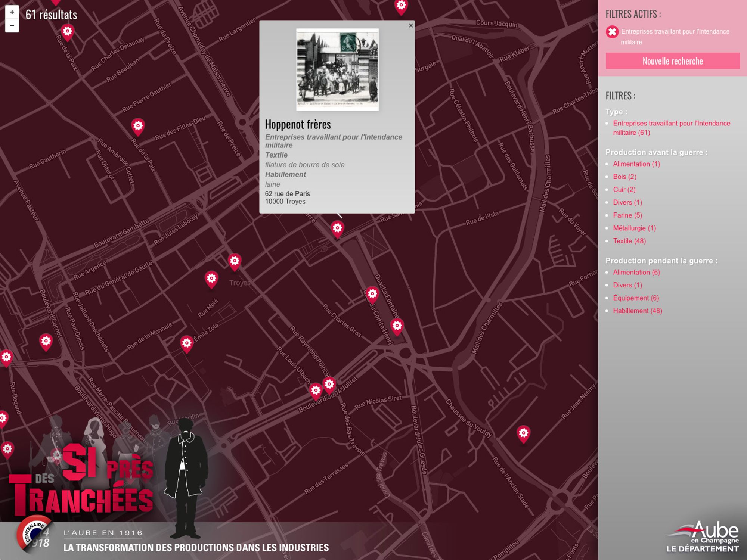The width and height of the screenshot is (747, 560).
Task: Open the Hoppenot frères postcard photo
Action: (x=337, y=69)
